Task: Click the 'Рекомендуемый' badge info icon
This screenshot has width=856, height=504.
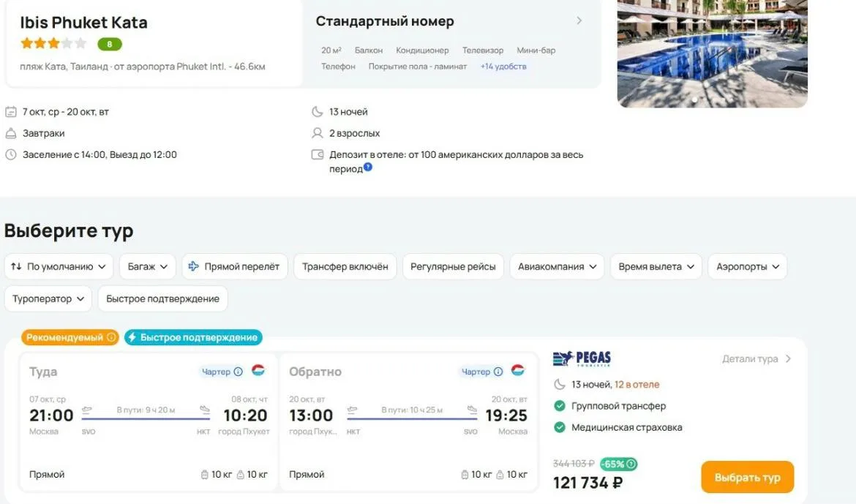Action: [110, 337]
